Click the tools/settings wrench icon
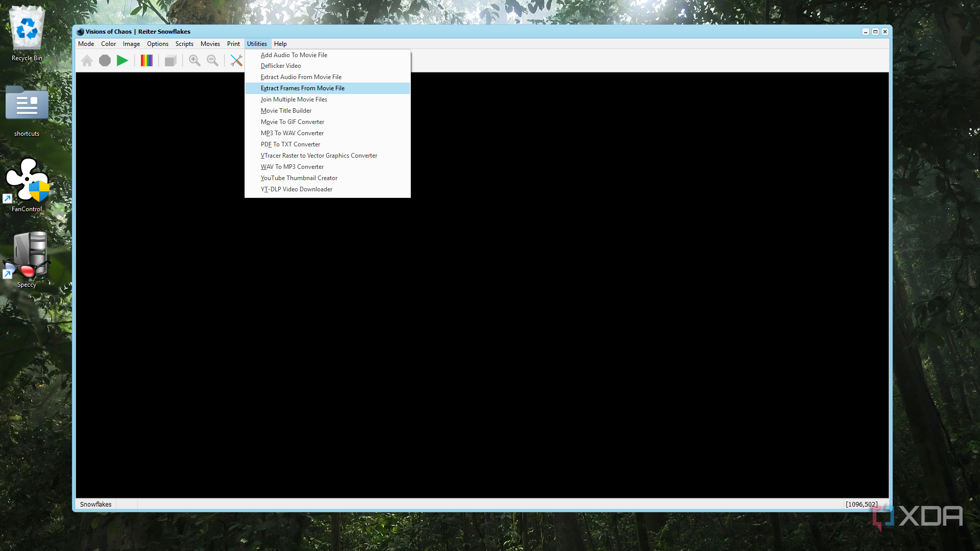This screenshot has height=551, width=980. tap(236, 61)
